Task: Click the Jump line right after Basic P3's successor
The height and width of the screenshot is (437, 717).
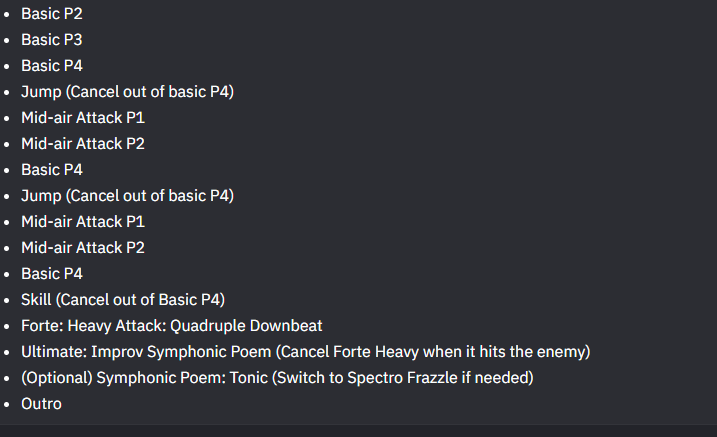Action: [x=128, y=92]
